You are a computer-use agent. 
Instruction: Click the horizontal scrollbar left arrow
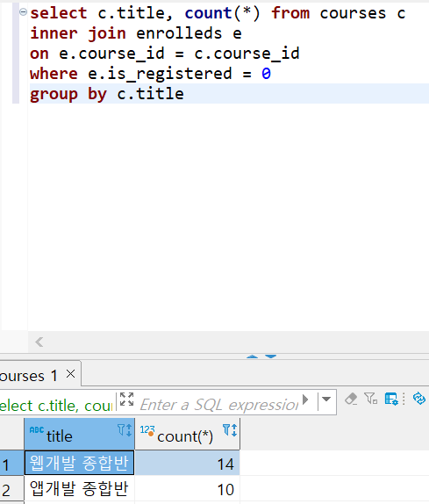tap(39, 342)
